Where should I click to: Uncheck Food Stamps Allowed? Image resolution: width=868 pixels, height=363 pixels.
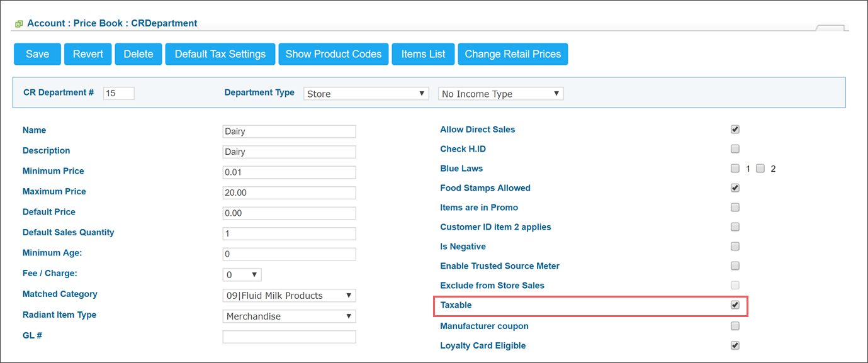735,188
